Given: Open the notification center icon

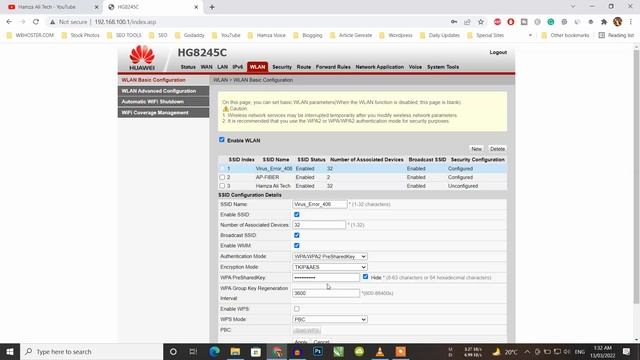Looking at the screenshot, I should coord(627,351).
